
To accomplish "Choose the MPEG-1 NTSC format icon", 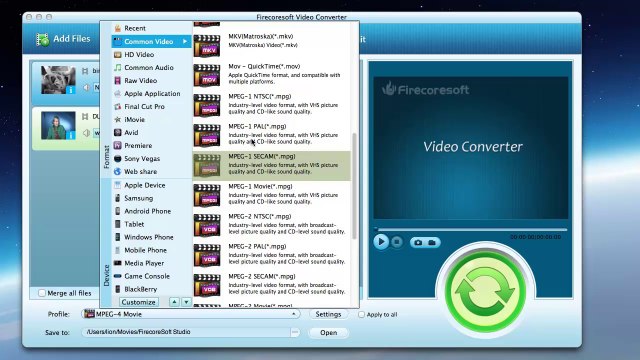I will tap(207, 106).
